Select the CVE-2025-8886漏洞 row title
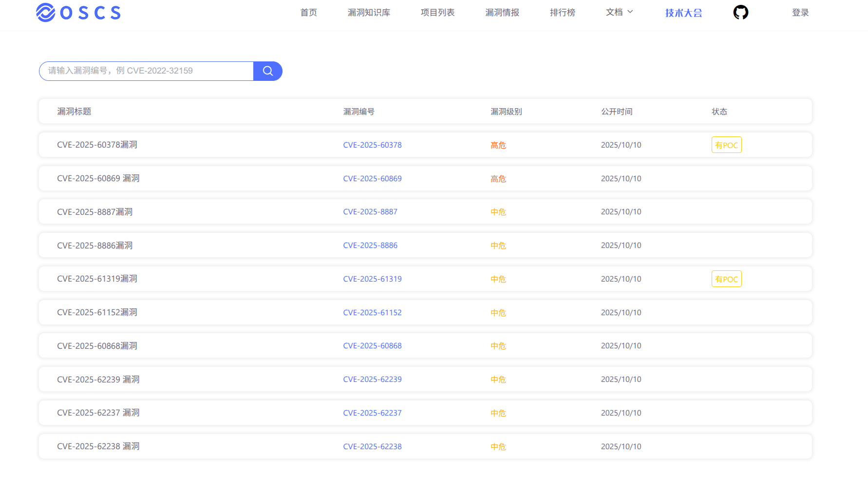The height and width of the screenshot is (495, 868). click(x=95, y=246)
